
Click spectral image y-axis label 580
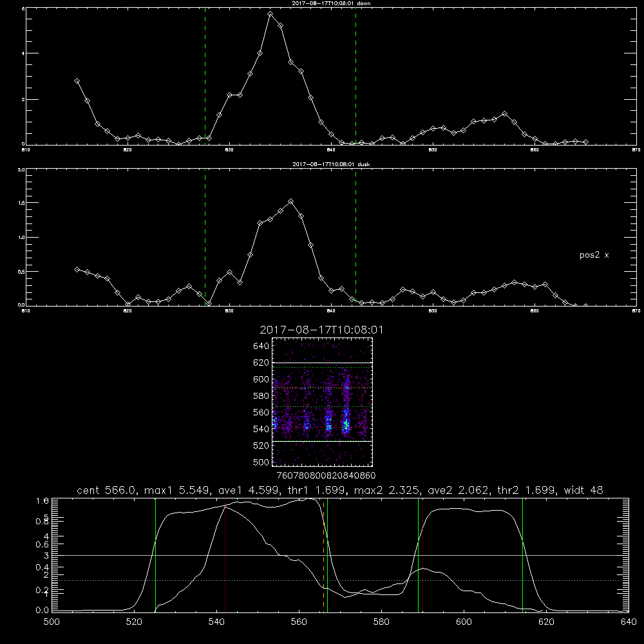[x=261, y=396]
